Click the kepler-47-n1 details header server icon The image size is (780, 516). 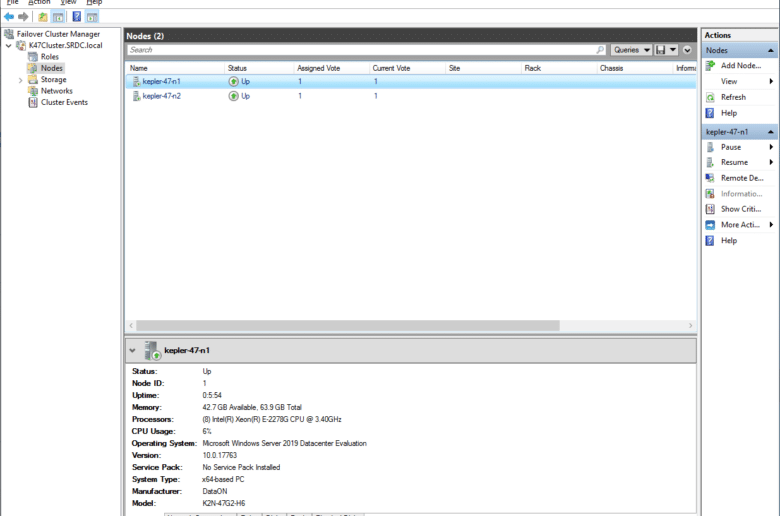click(x=152, y=350)
